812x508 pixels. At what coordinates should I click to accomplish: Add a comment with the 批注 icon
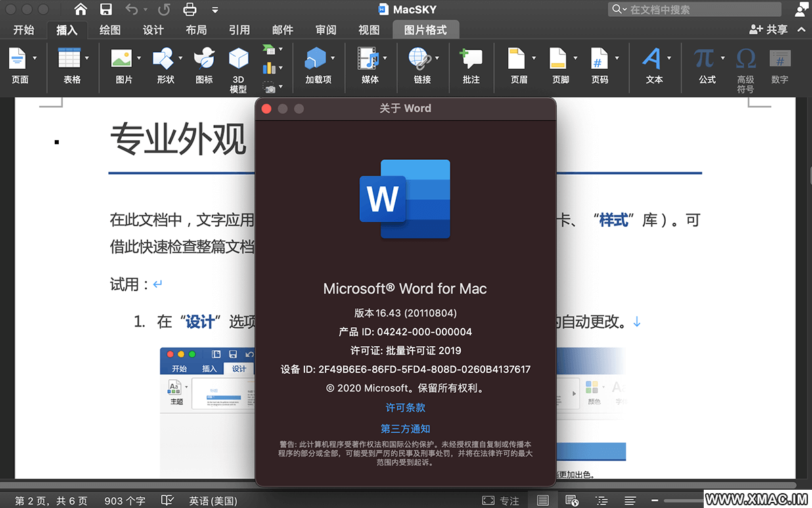tap(471, 59)
